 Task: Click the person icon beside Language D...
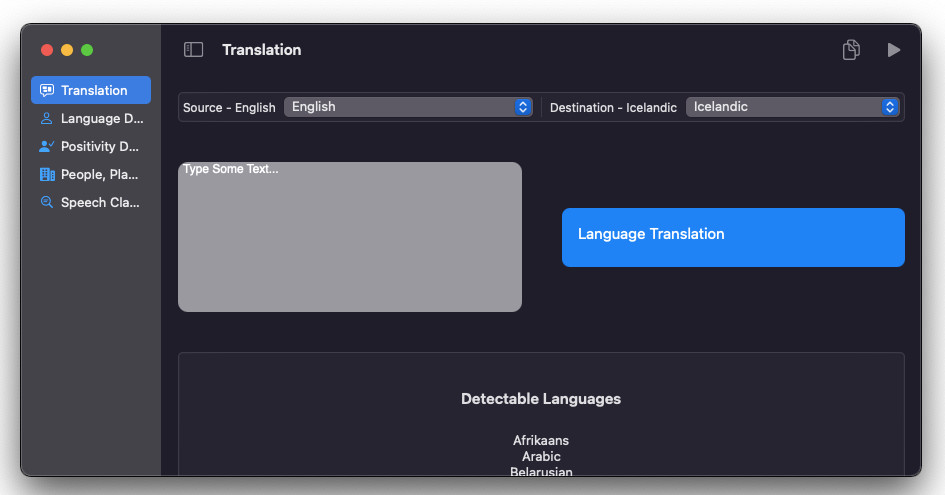coord(46,118)
